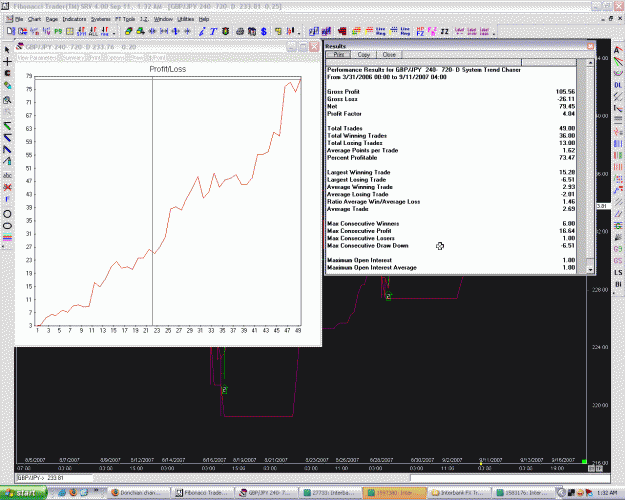
Task: Click the new chart document toolbar icon
Action: point(11,31)
